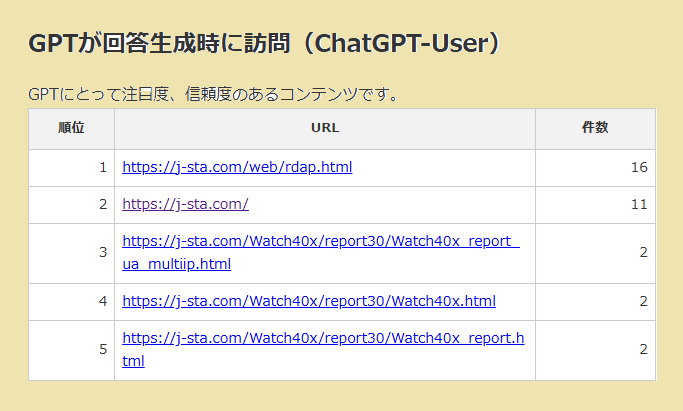Click the rank 3 cell
The width and height of the screenshot is (683, 411).
(72, 253)
